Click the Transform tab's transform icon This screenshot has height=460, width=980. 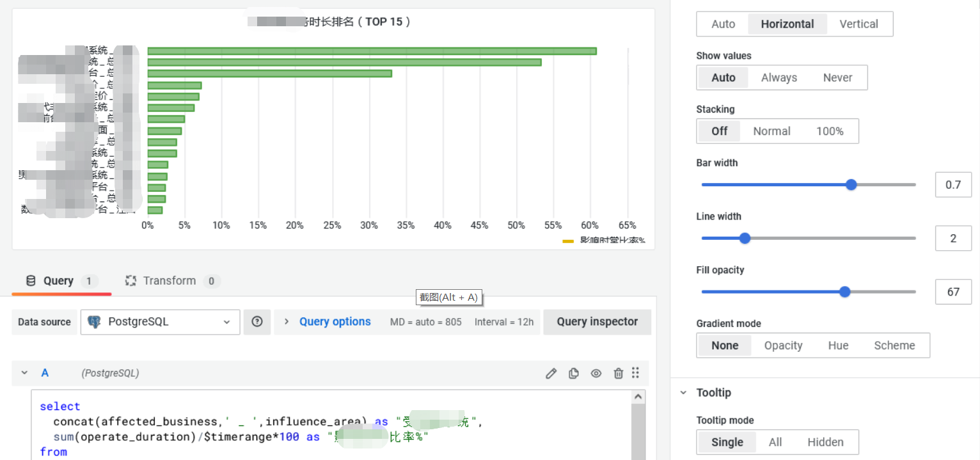click(130, 280)
